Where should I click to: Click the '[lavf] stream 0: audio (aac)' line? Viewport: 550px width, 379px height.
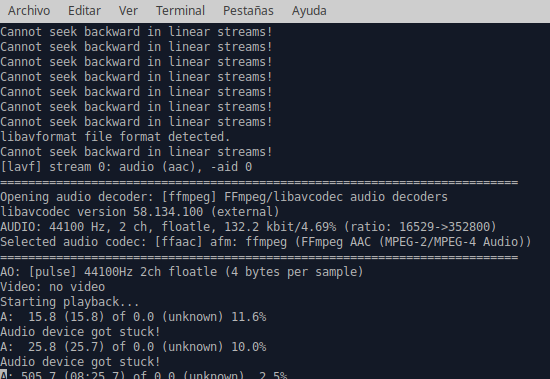126,167
